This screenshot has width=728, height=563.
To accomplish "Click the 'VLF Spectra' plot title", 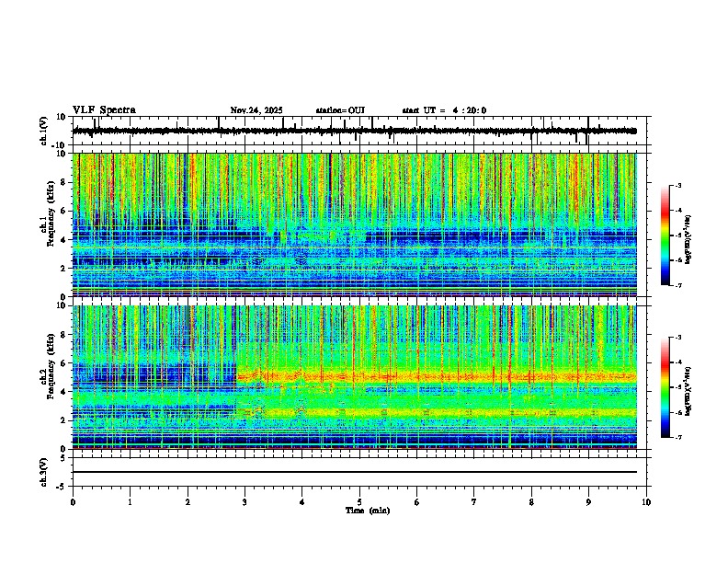I will [104, 110].
